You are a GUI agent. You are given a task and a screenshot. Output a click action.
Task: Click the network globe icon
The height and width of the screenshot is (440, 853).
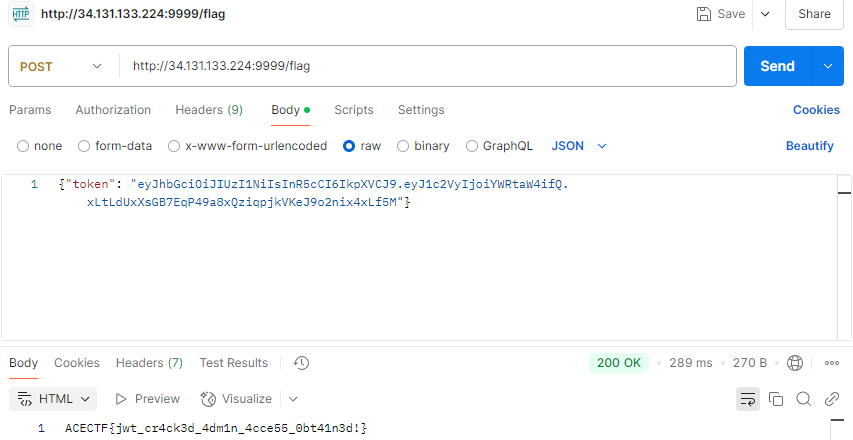click(x=795, y=363)
